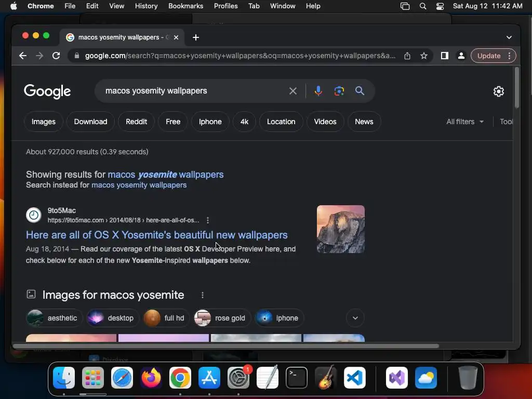Select the 4k filter chip

pos(244,122)
